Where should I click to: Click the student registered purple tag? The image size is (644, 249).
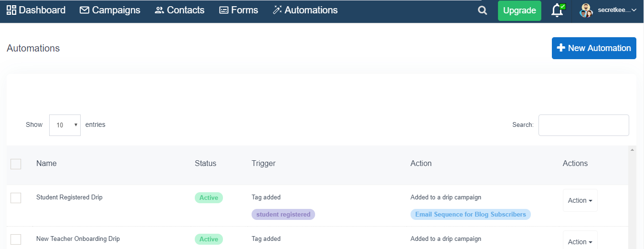(283, 214)
